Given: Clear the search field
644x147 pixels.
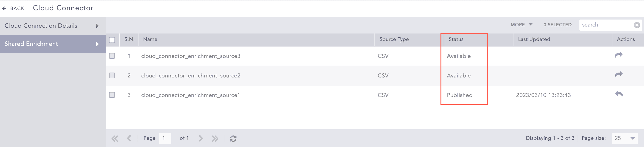Looking at the screenshot, I should pos(637,25).
